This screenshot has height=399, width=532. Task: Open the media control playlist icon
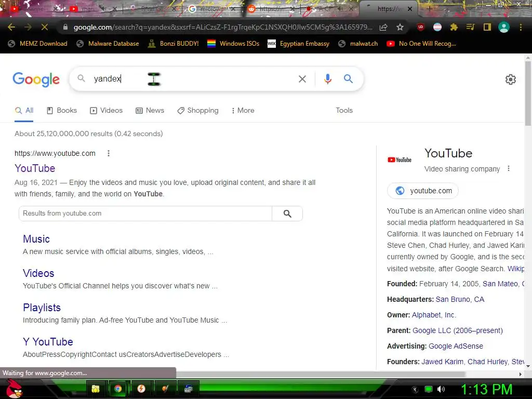pos(470,27)
